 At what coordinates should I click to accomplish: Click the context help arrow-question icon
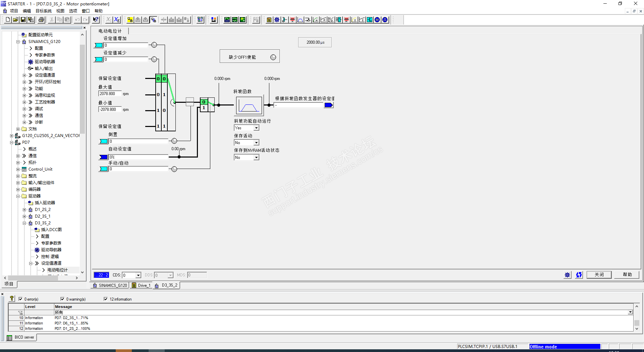(x=96, y=20)
